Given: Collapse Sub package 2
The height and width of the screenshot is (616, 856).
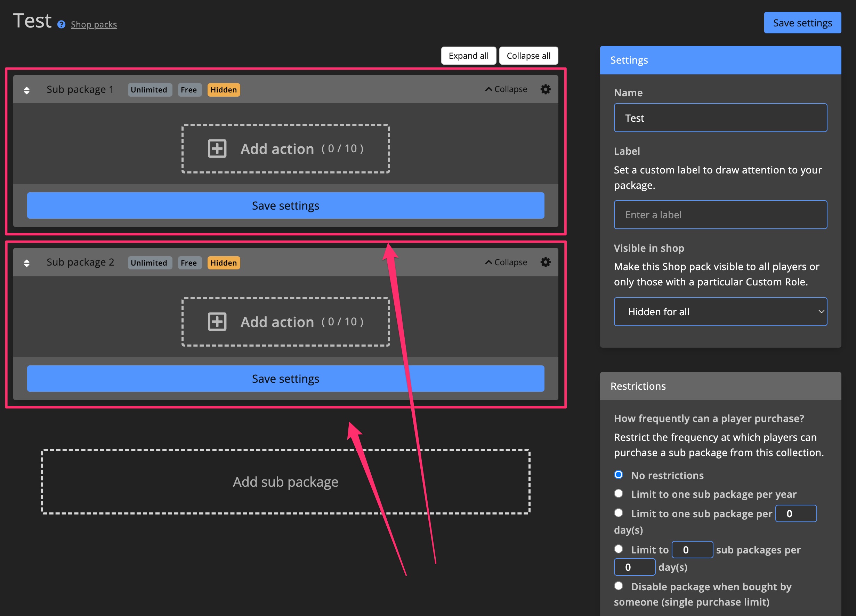Looking at the screenshot, I should pyautogui.click(x=506, y=262).
